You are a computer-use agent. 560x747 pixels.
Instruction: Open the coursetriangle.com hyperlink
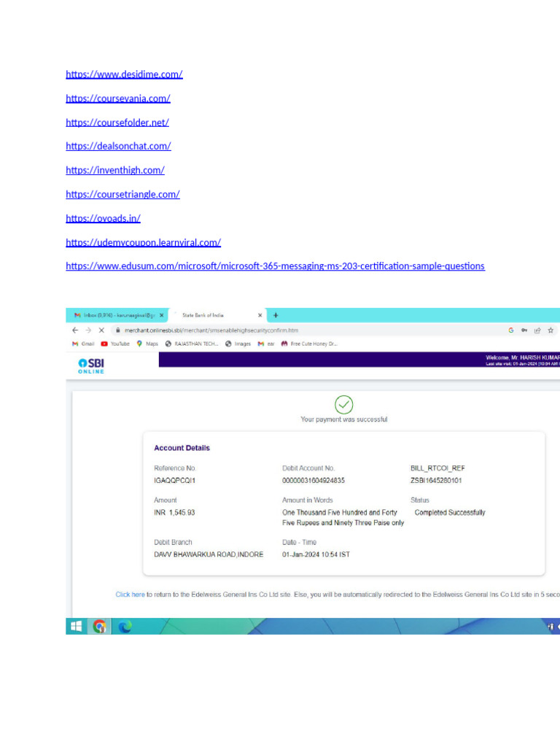122,194
